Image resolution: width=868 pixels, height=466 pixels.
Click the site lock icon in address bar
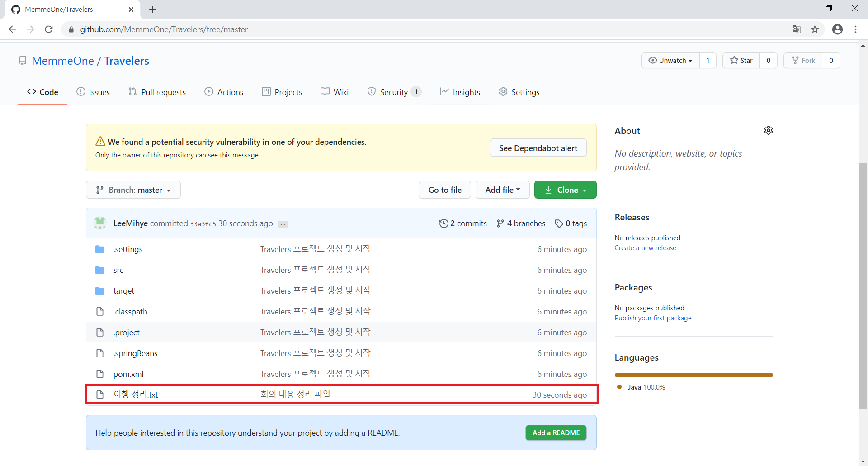71,29
